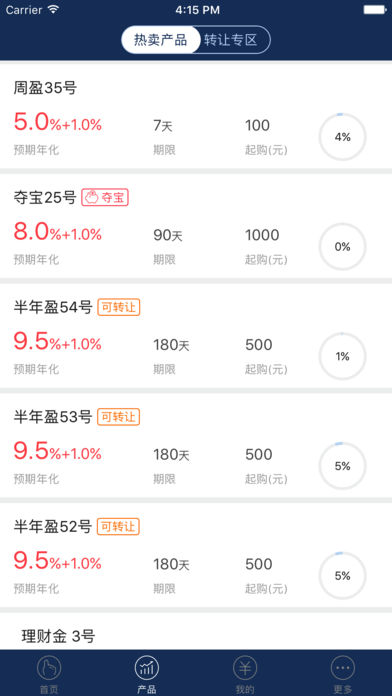Open the 更多 three-dots icon
The height and width of the screenshot is (696, 392).
point(343,667)
